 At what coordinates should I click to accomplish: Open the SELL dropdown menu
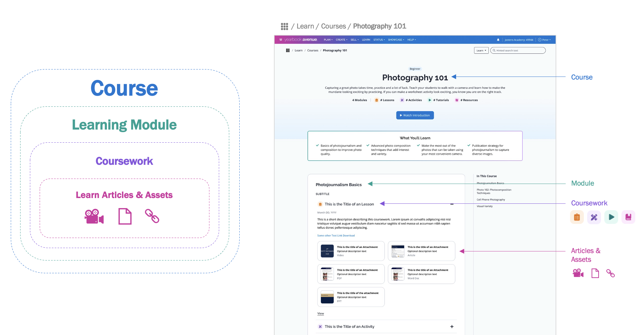(355, 40)
